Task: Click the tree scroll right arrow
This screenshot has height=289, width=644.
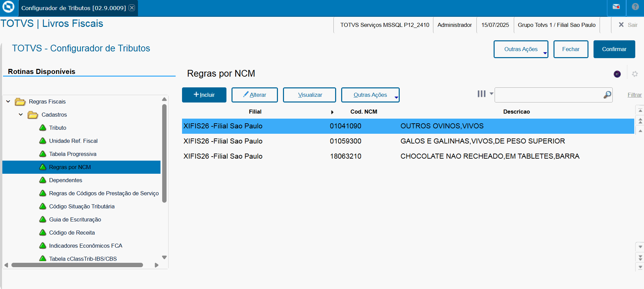Action: (156, 265)
